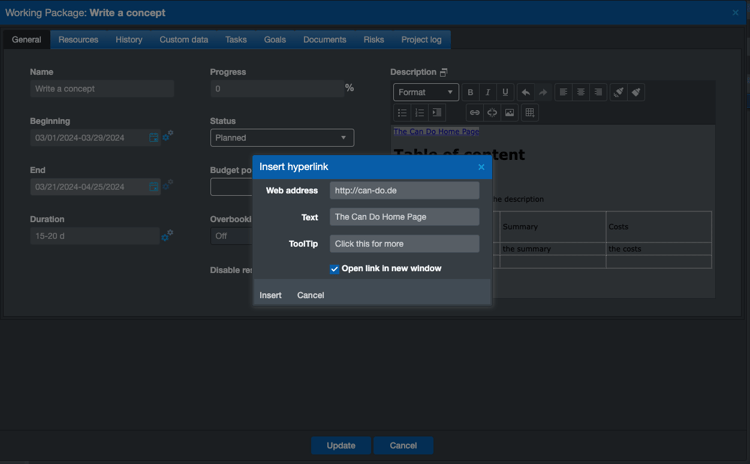Click the Budget field below Status
Viewport: 750px width, 464px height.
(x=232, y=187)
